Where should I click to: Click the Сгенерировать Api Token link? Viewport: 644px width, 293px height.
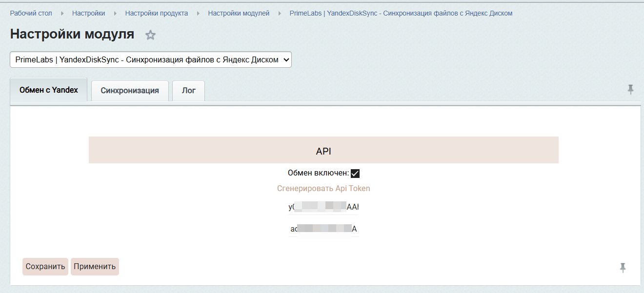323,189
